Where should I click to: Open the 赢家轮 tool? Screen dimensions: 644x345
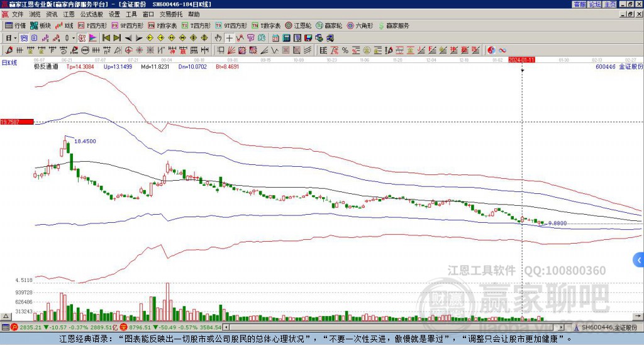[329, 25]
